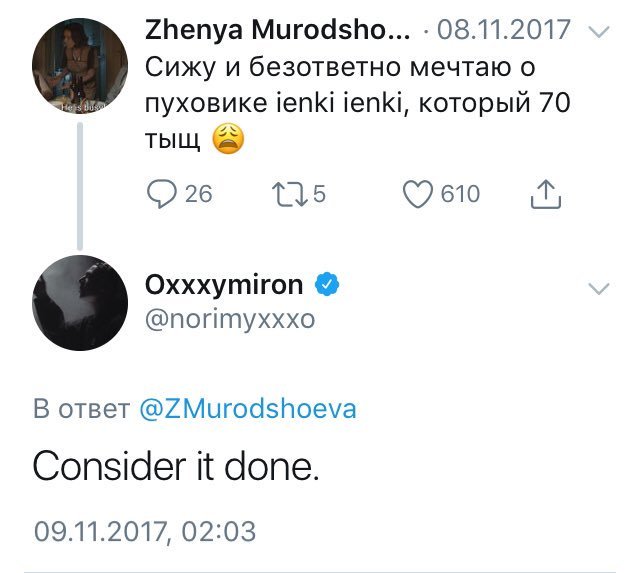This screenshot has height=573, width=640.
Task: Tap the share upload icon
Action: tap(544, 193)
